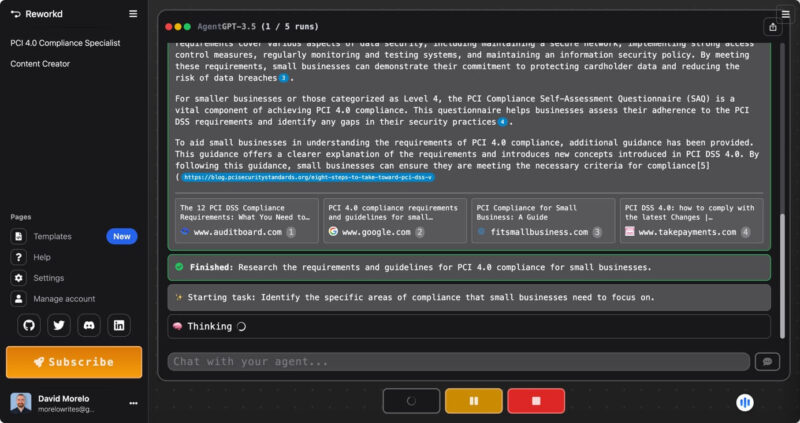
Task: Click the chat window vertical scrollbar
Action: click(782, 276)
